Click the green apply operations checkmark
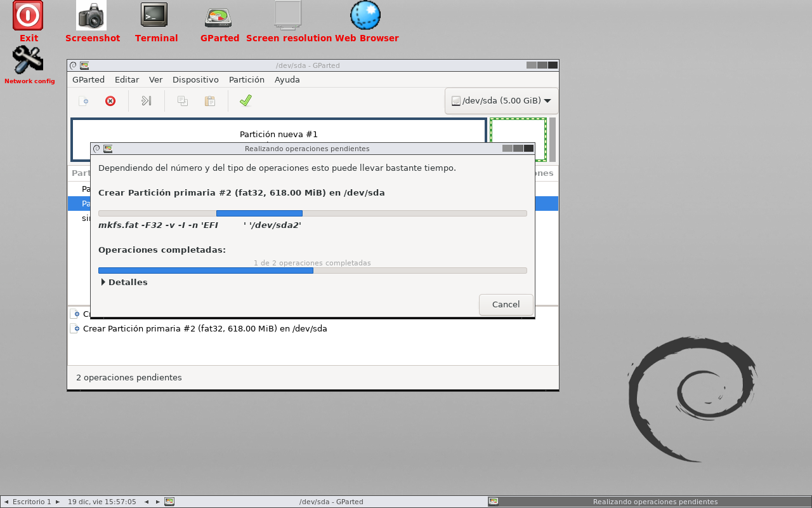The image size is (812, 508). (x=246, y=101)
